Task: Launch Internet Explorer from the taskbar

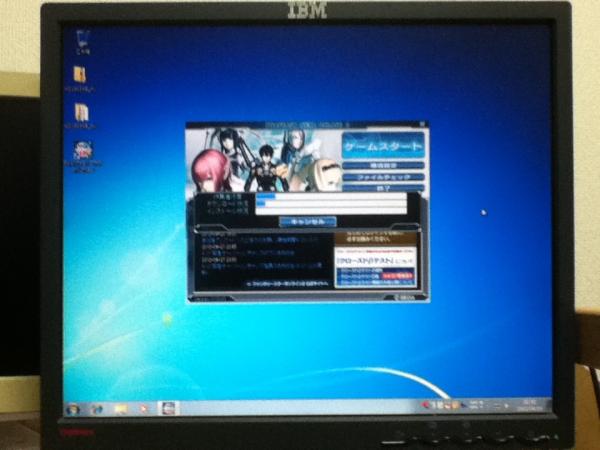Action: [97, 409]
